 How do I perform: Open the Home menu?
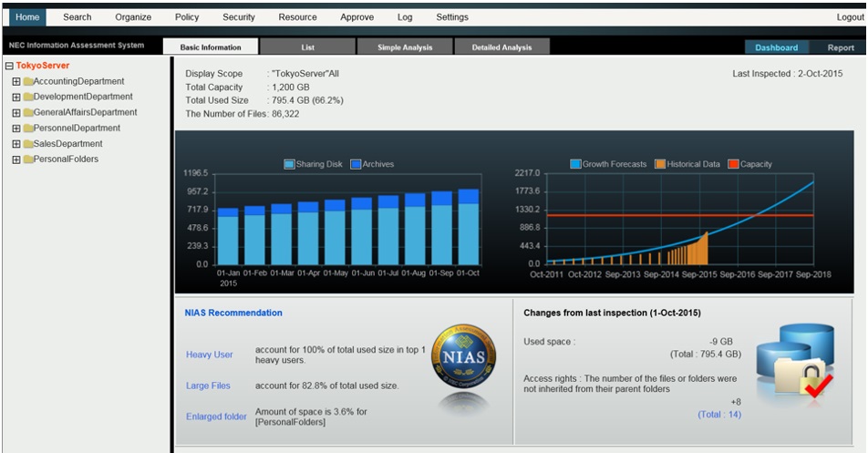27,17
